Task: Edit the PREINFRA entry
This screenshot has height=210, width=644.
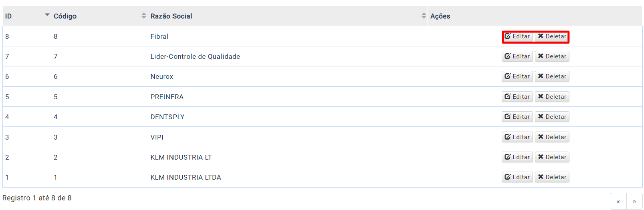Action: (x=517, y=97)
